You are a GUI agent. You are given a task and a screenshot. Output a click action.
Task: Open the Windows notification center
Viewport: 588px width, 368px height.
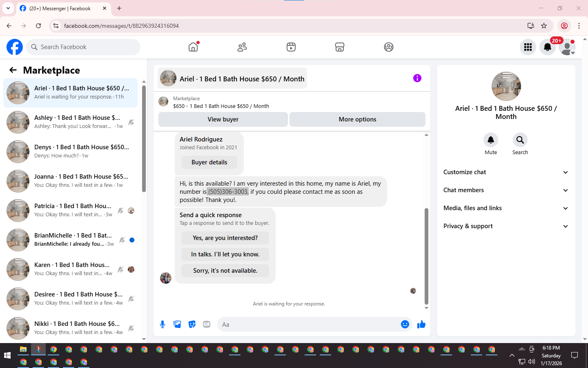tap(575, 355)
